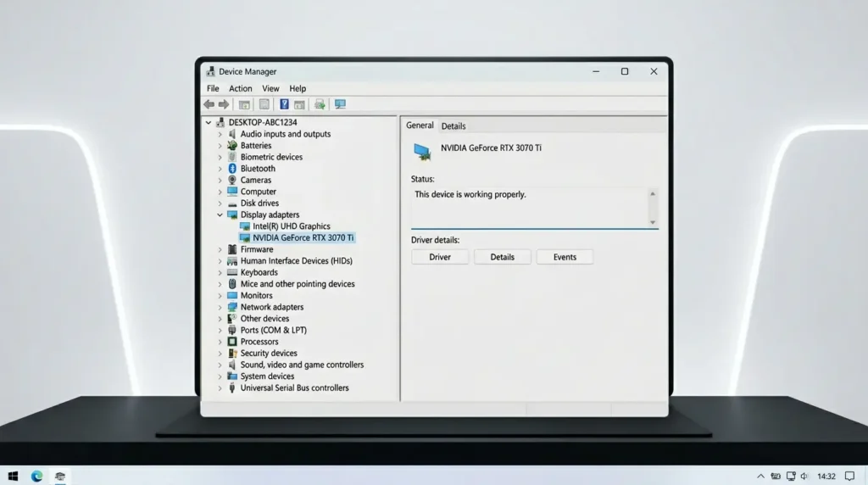868x485 pixels.
Task: Click the Forward arrow in the toolbar
Action: (x=224, y=104)
